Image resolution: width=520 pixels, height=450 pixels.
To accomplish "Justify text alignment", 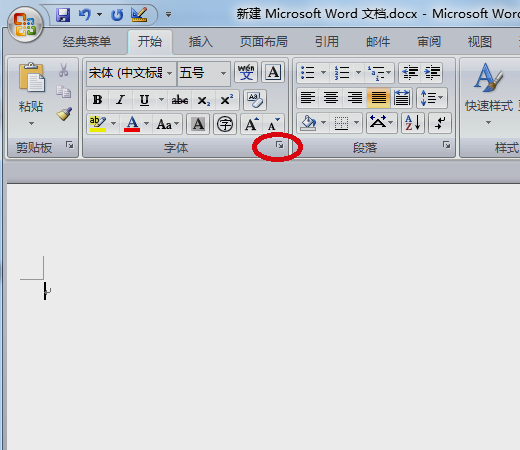I will (379, 98).
